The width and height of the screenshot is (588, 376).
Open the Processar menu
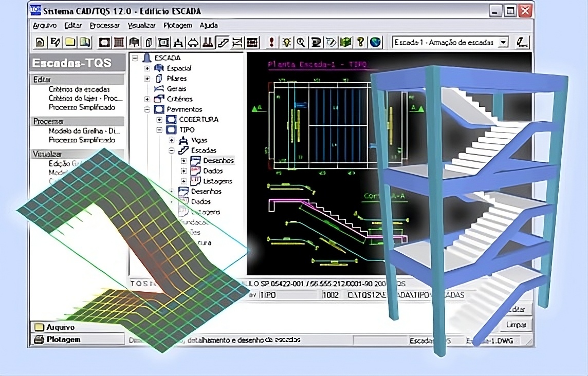(x=104, y=25)
